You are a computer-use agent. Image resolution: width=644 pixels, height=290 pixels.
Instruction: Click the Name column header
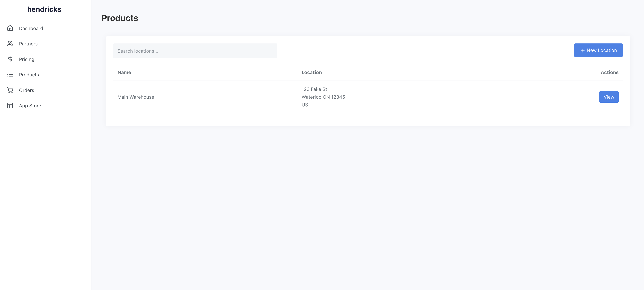point(124,72)
